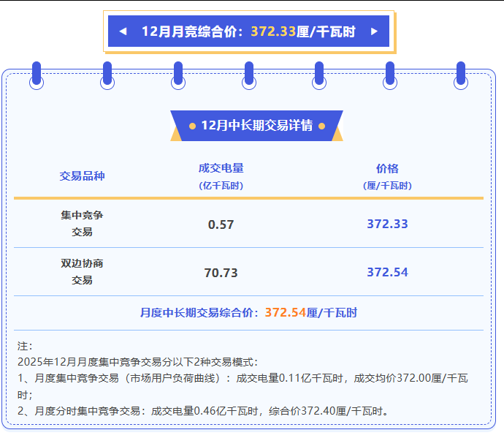Click the rightmost calendar binder ring

point(460,75)
